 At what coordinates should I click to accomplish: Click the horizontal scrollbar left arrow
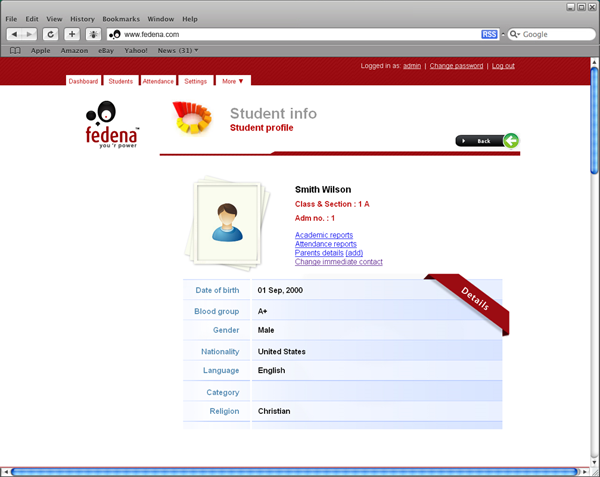click(5, 472)
